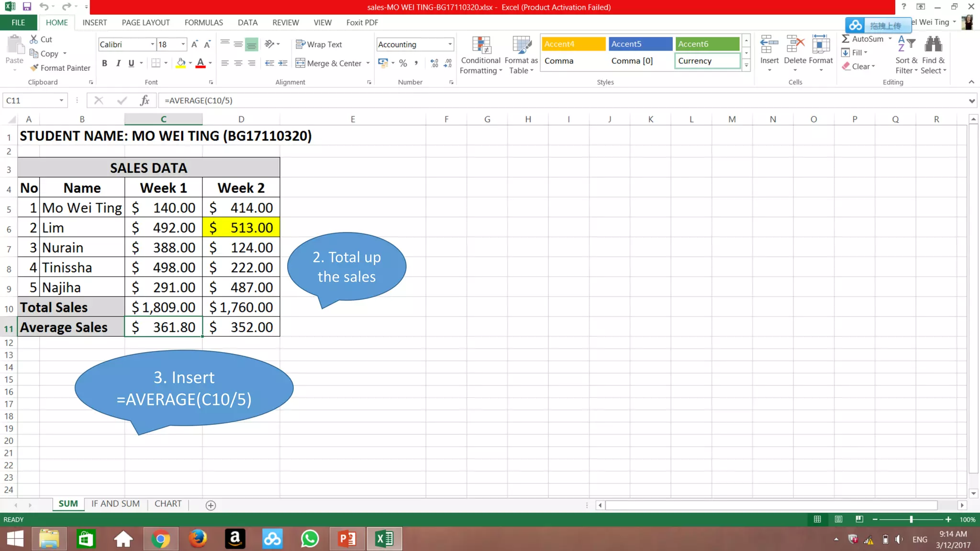This screenshot has height=551, width=980.
Task: Toggle Center horizontal alignment
Action: (x=238, y=63)
